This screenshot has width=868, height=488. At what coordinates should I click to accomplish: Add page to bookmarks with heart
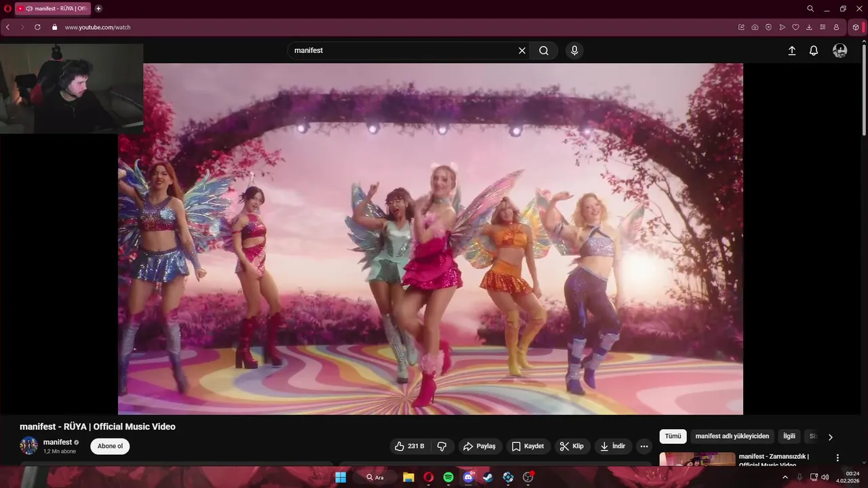pyautogui.click(x=795, y=27)
